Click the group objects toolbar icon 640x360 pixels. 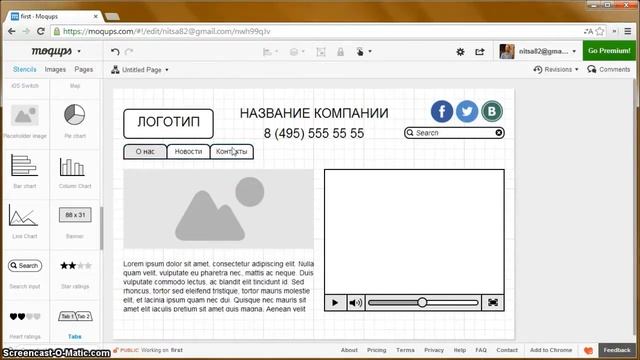pyautogui.click(x=321, y=52)
